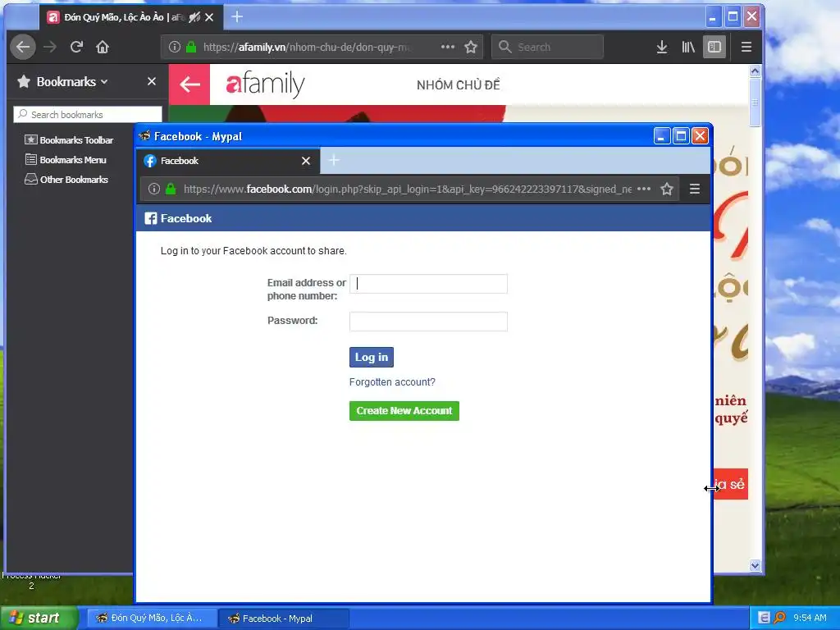Maximize the Facebook - Mypal window
The image size is (840, 630).
[681, 136]
